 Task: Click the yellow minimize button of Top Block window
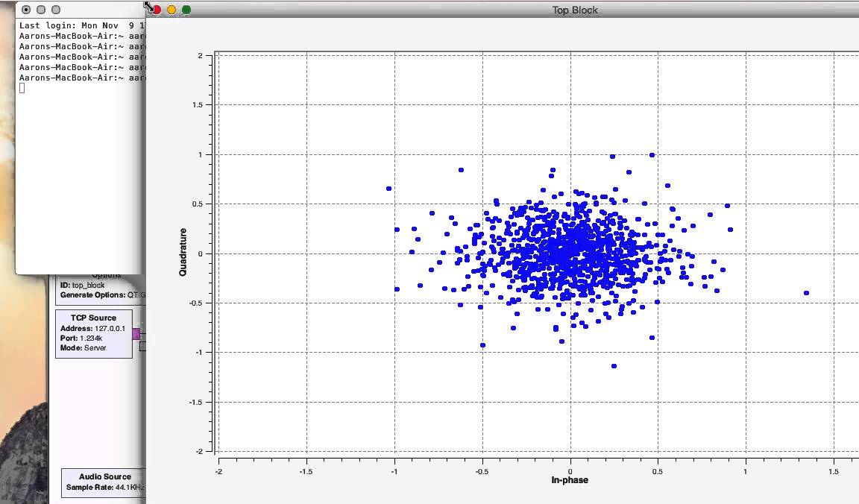click(172, 10)
